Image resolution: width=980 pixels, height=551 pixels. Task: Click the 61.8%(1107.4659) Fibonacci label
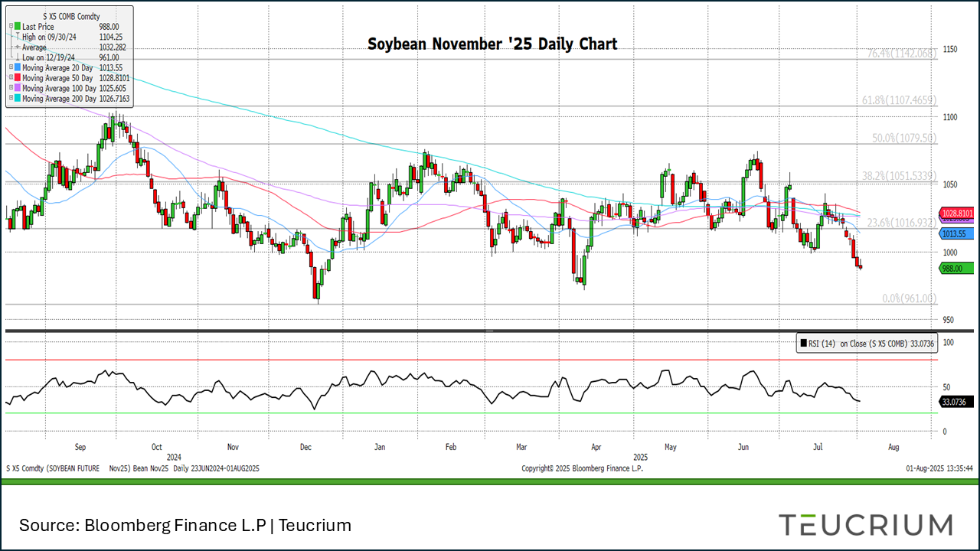point(900,99)
